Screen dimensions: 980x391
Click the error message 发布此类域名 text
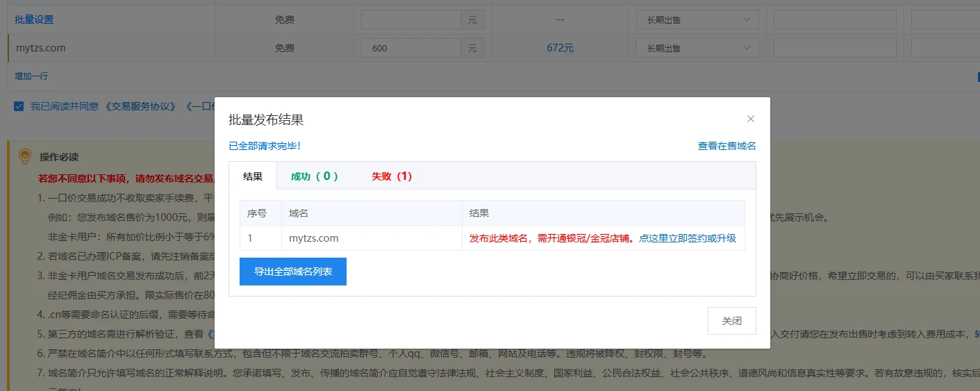[552, 238]
